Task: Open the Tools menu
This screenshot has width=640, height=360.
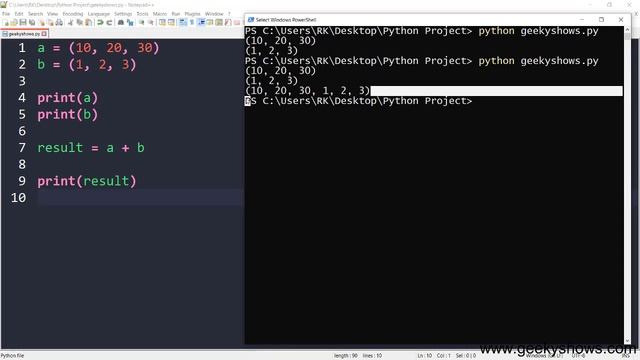Action: click(x=142, y=14)
